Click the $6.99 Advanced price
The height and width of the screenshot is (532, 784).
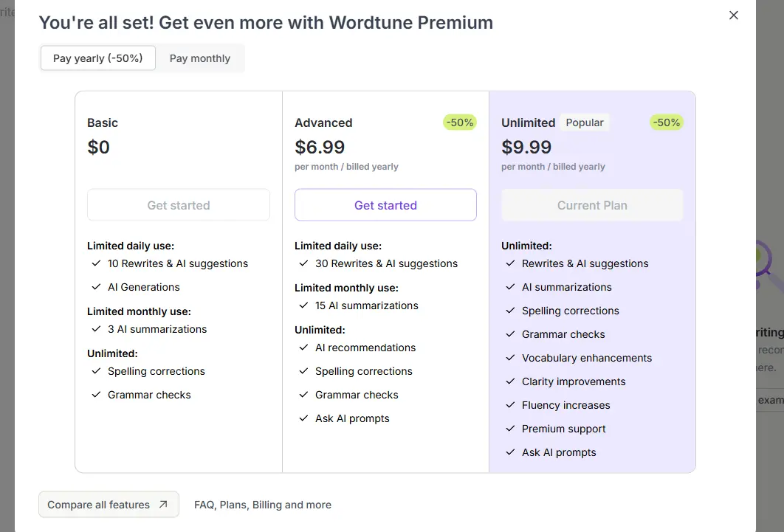click(x=320, y=147)
